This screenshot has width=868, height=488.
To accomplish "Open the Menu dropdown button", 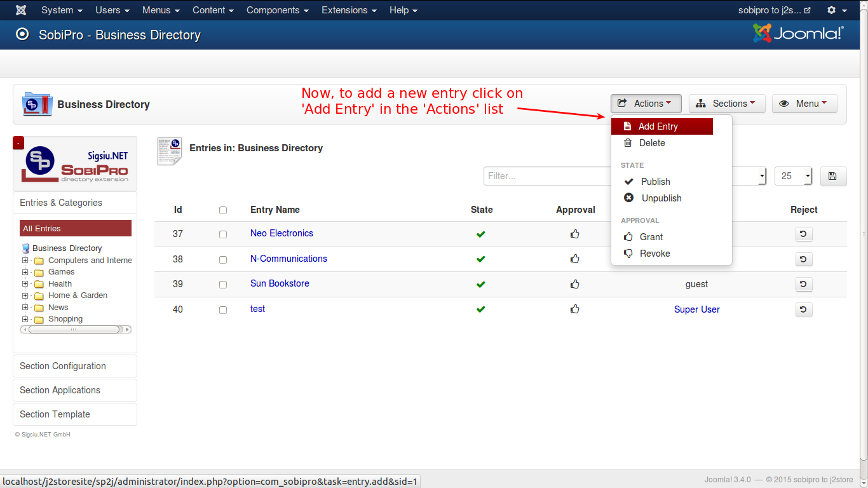I will [804, 104].
